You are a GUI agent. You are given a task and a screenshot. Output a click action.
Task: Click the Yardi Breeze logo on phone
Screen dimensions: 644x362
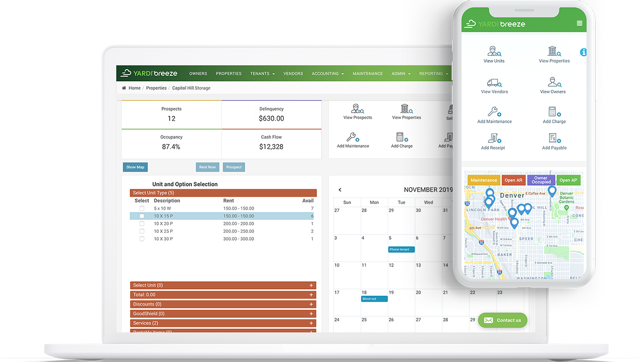pos(495,24)
